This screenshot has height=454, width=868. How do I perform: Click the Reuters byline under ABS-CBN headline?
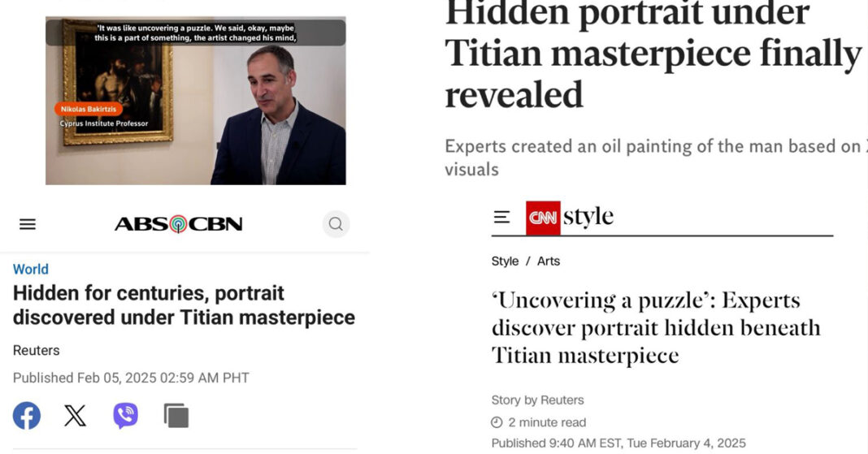[x=37, y=351]
